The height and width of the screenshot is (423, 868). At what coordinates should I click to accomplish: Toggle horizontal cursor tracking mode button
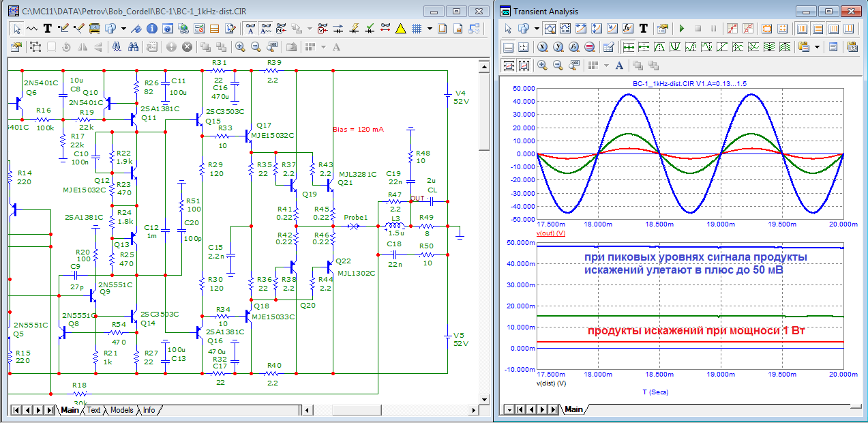pos(629,47)
